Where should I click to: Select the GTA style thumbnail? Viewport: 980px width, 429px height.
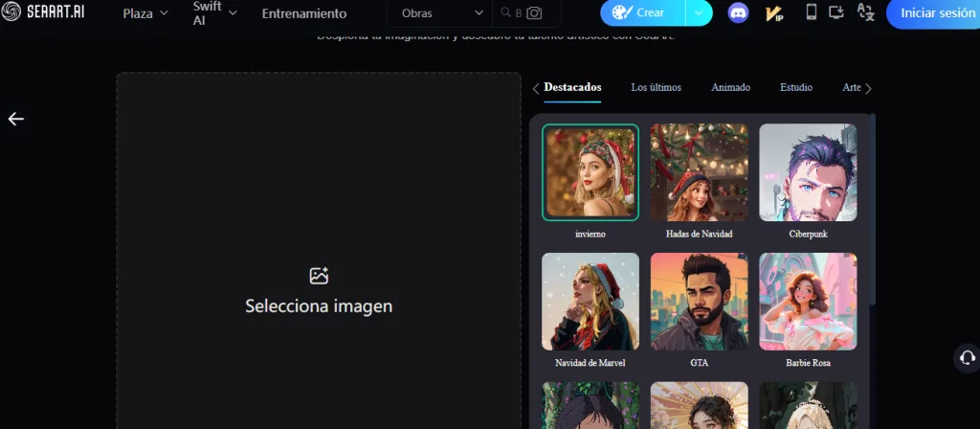pyautogui.click(x=700, y=302)
